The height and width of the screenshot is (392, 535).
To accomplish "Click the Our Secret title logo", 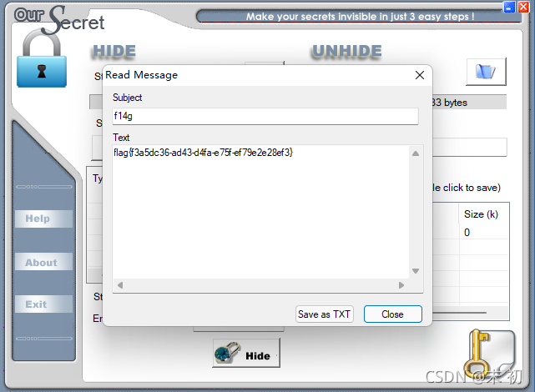I will (x=59, y=21).
